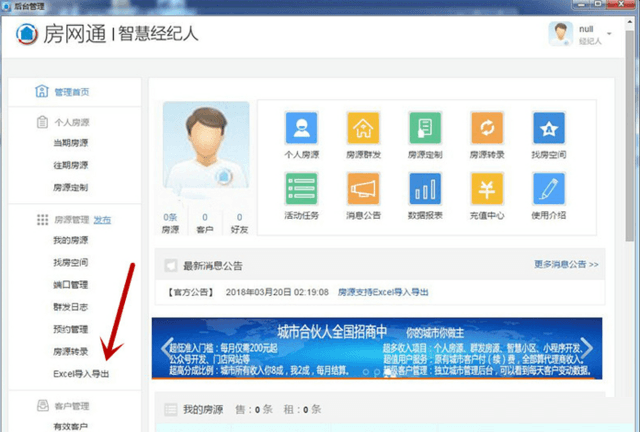Select 预约管理 in sidebar
The height and width of the screenshot is (432, 640).
(71, 329)
